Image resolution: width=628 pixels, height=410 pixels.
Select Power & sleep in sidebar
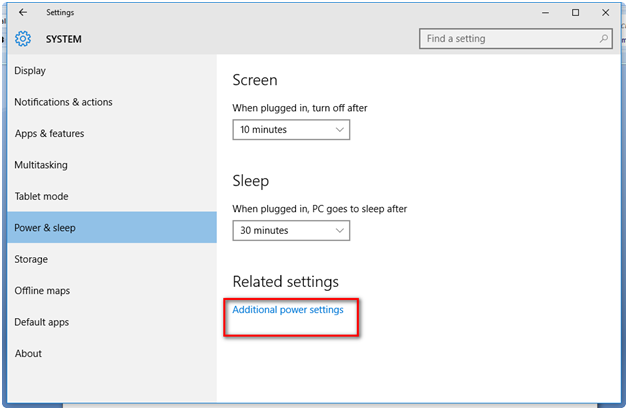(45, 228)
